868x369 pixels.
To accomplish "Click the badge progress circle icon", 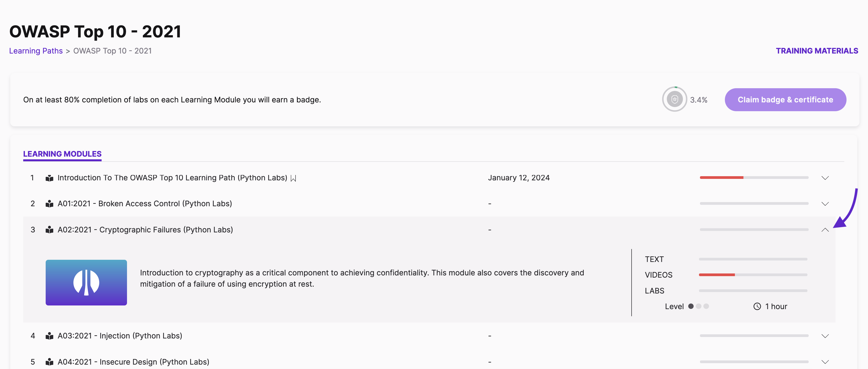I will click(x=674, y=99).
